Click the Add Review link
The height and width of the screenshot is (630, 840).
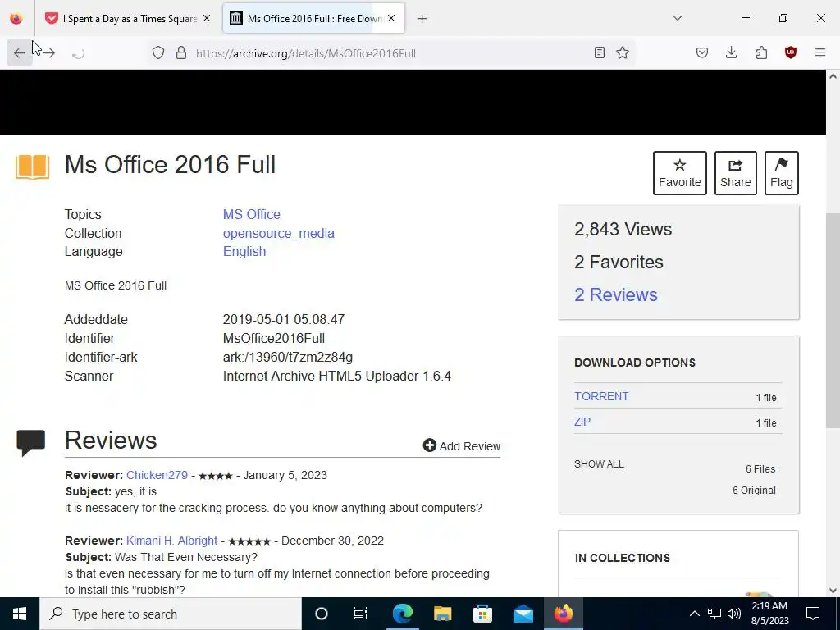pyautogui.click(x=462, y=445)
